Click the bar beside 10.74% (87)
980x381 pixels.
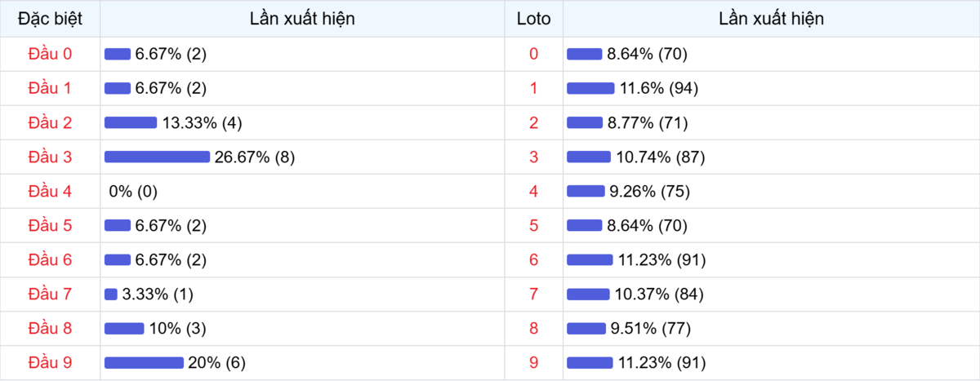point(589,157)
